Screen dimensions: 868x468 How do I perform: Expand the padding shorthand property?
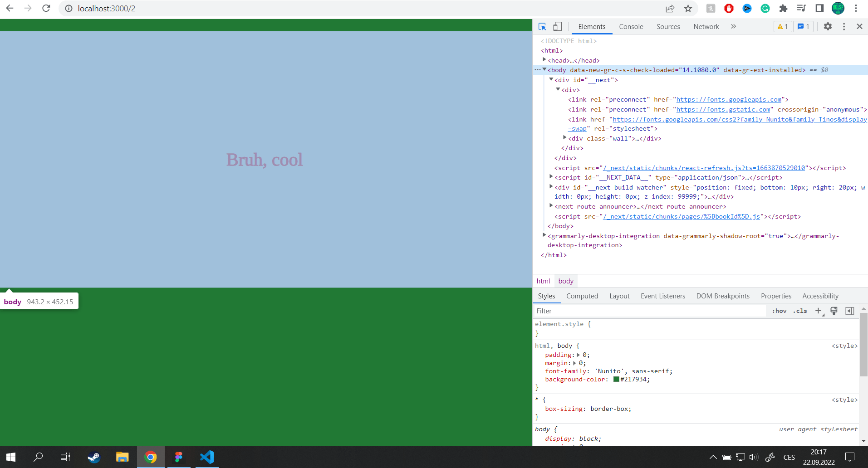pos(578,355)
